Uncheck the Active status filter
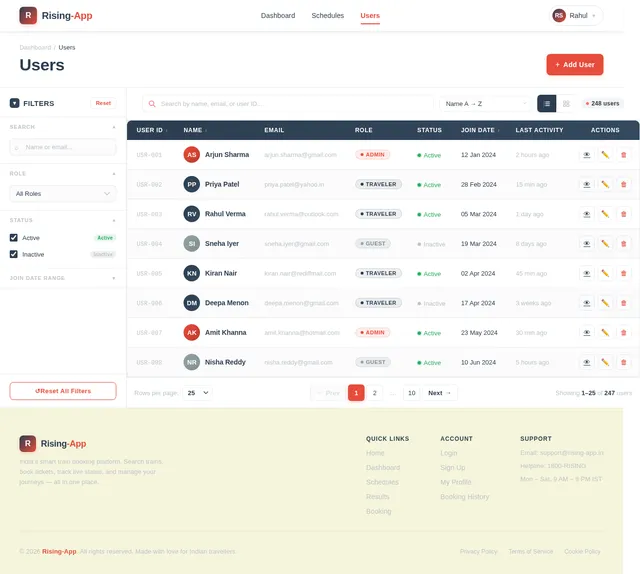Viewport: 640px width, 574px height. coord(13,238)
